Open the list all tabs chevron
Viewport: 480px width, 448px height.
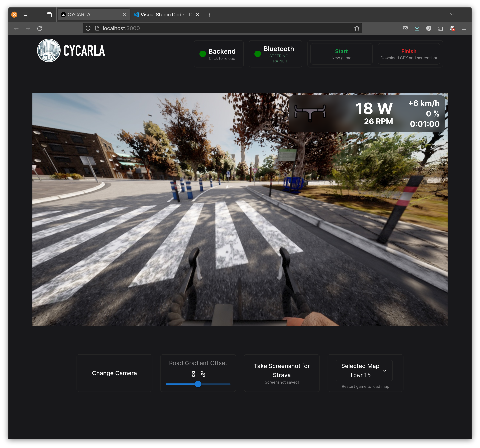click(x=452, y=14)
